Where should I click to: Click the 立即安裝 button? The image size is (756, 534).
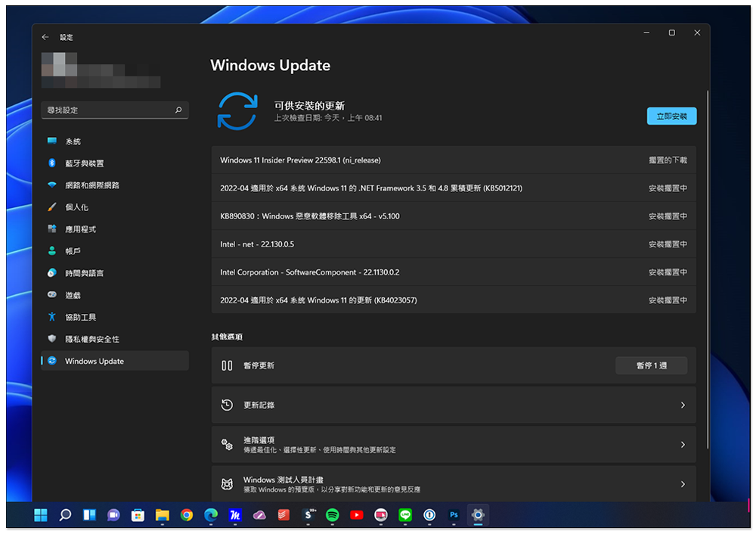[x=671, y=116]
